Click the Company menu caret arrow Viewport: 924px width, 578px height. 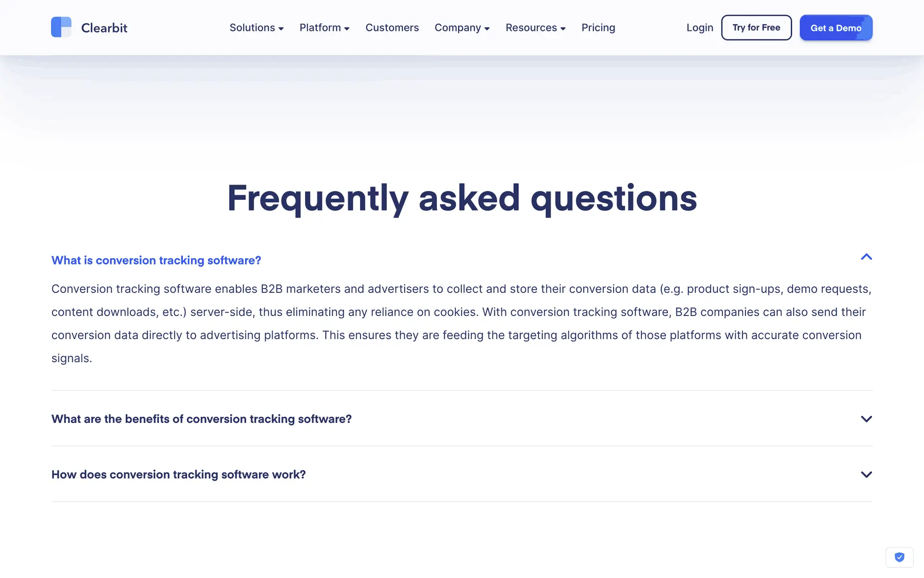click(x=487, y=29)
